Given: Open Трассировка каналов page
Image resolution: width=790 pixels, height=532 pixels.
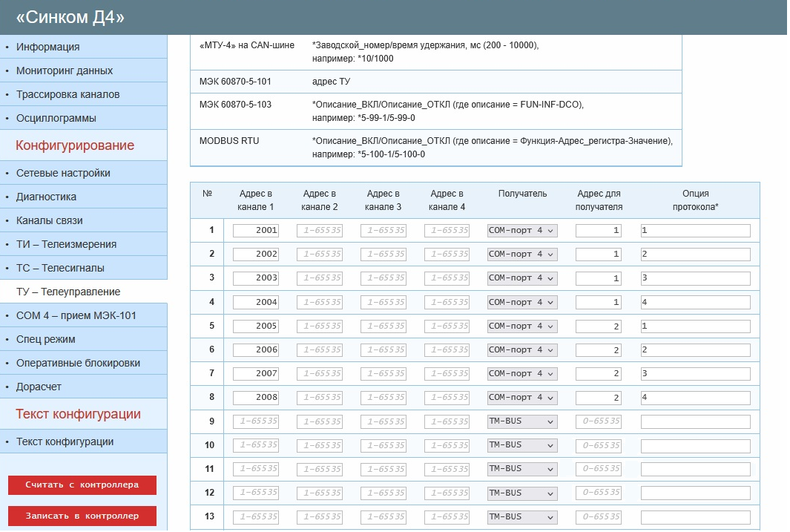Looking at the screenshot, I should (x=68, y=94).
